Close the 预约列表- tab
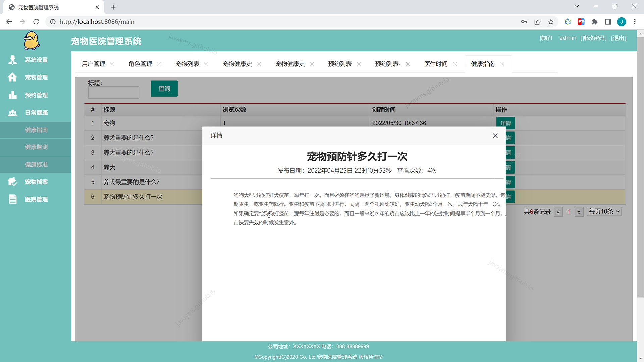The width and height of the screenshot is (644, 362). pyautogui.click(x=408, y=64)
